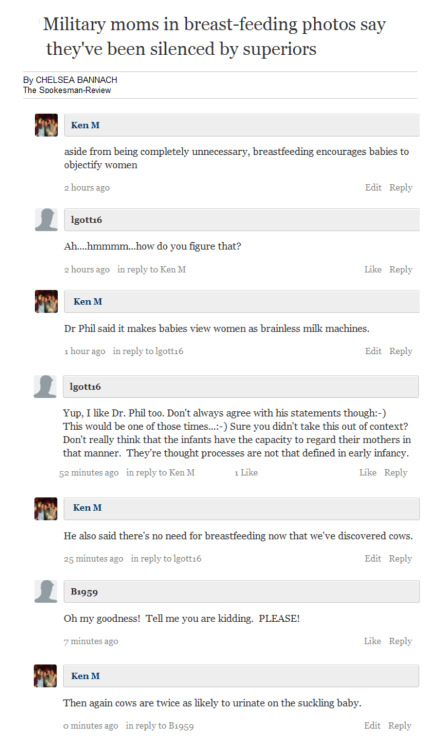
Task: Click Ken M's avatar beside the Dr Phil comment
Action: click(x=46, y=301)
